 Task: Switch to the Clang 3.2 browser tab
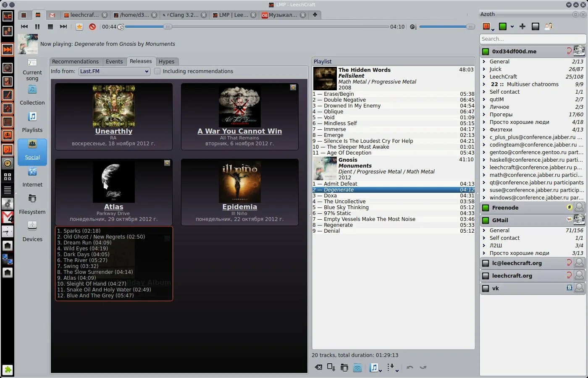coord(183,15)
